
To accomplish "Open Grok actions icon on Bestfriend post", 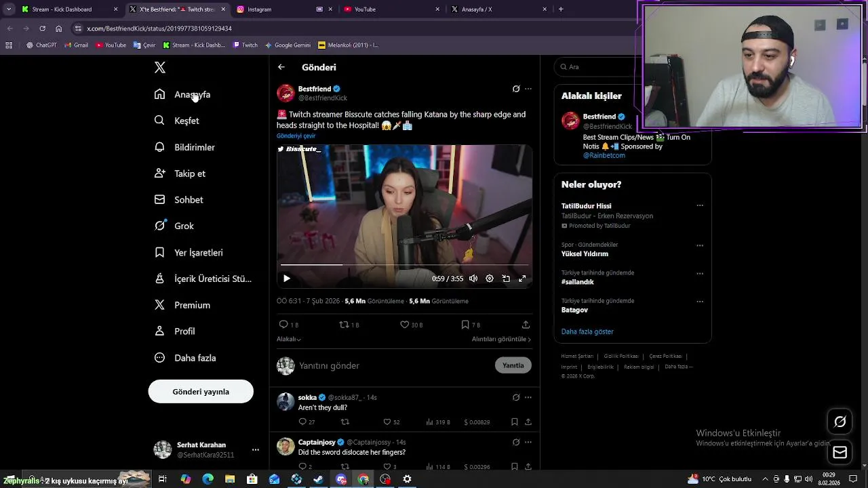I will tap(516, 89).
